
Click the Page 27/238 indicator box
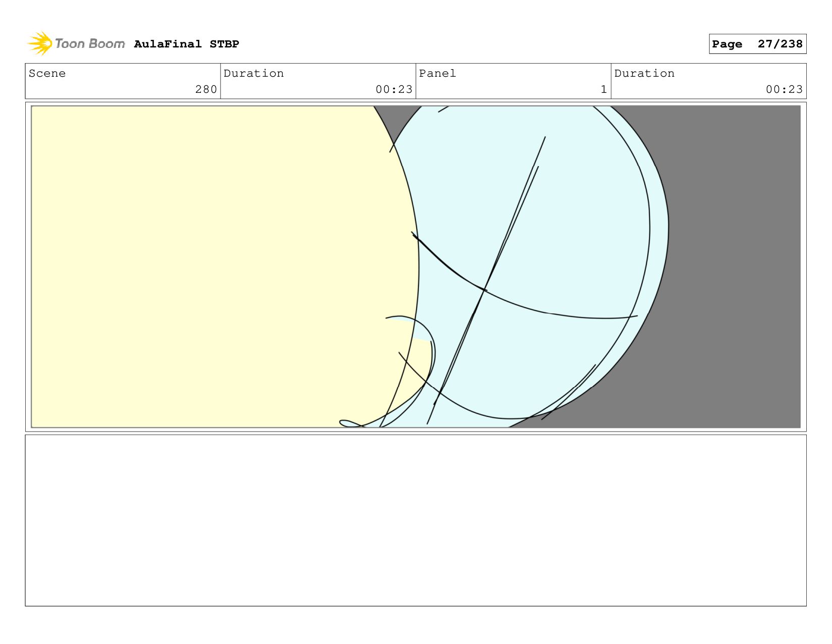[x=757, y=44]
